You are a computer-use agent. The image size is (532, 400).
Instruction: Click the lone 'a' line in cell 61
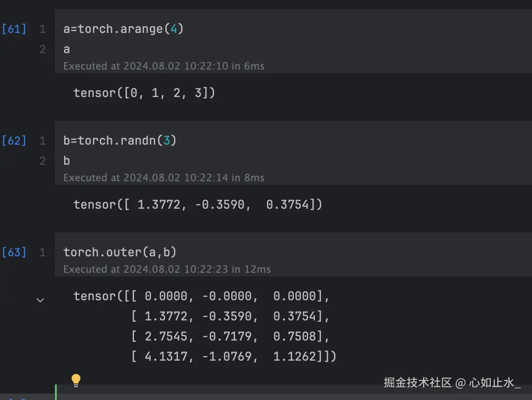click(x=67, y=49)
